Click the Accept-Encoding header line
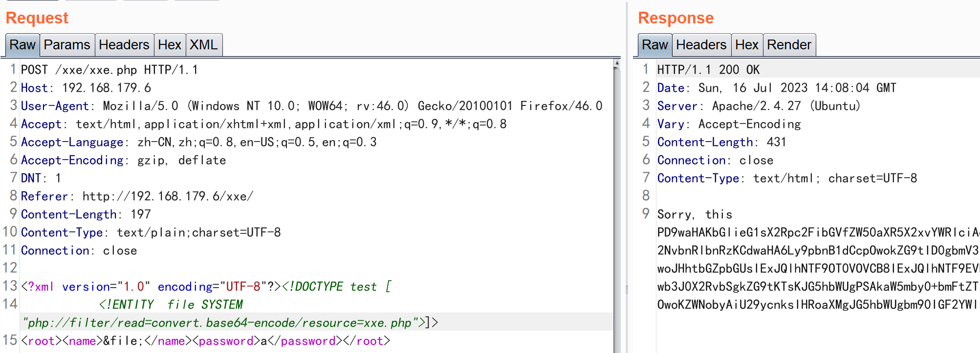The height and width of the screenshot is (353, 980). coord(123,160)
